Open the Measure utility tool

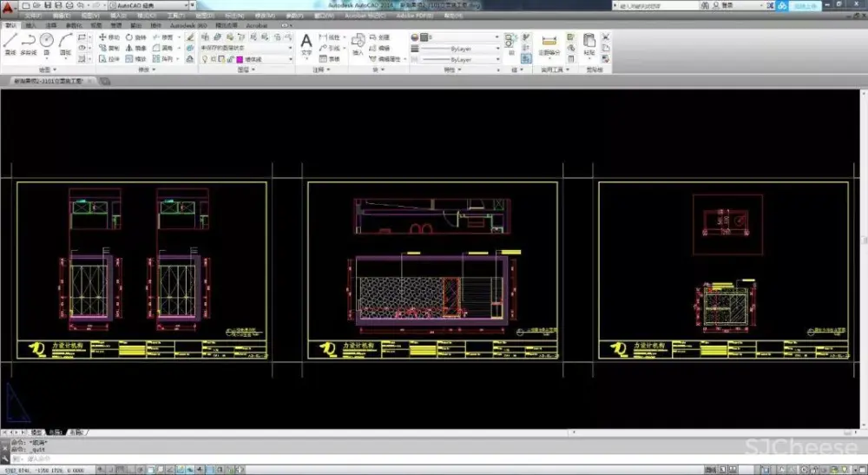549,42
